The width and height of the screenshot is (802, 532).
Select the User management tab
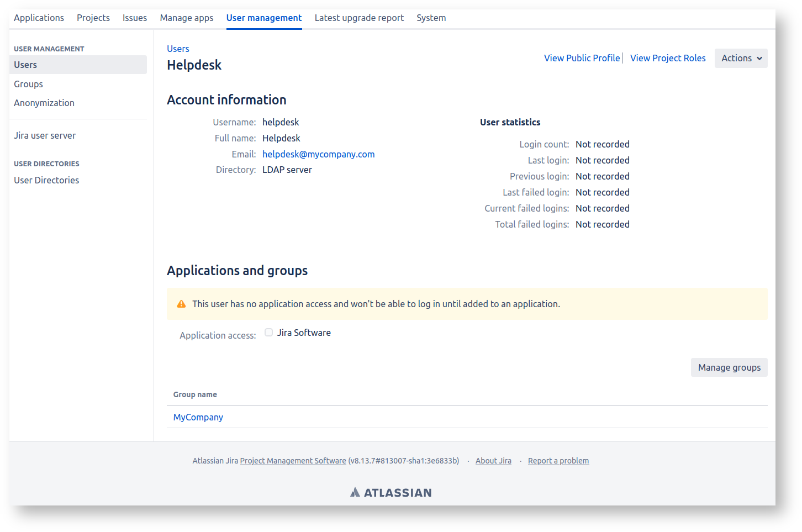coord(264,18)
